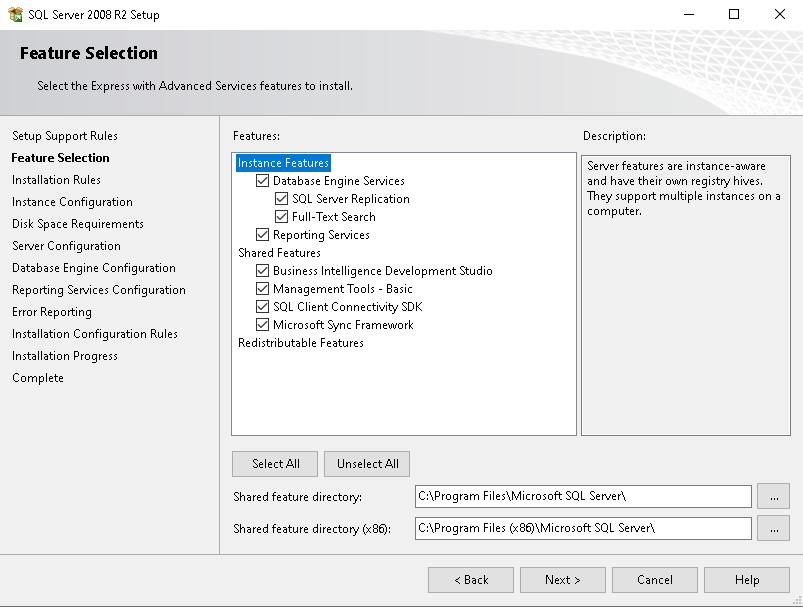Uncheck SQL Server Replication checkbox

coord(281,198)
